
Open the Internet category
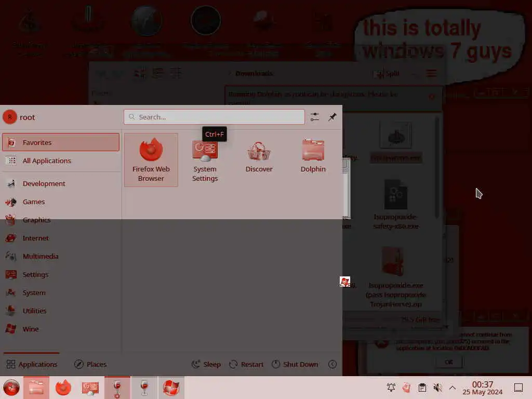pyautogui.click(x=61, y=238)
